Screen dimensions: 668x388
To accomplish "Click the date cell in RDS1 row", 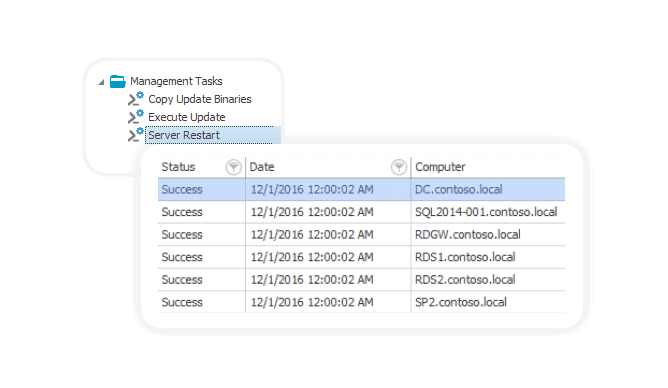I will (328, 257).
